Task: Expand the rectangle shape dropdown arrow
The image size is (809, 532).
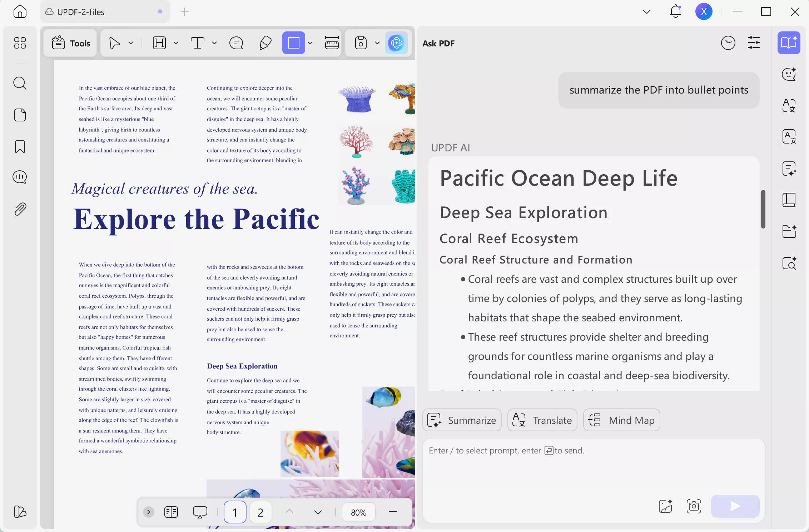Action: [310, 43]
